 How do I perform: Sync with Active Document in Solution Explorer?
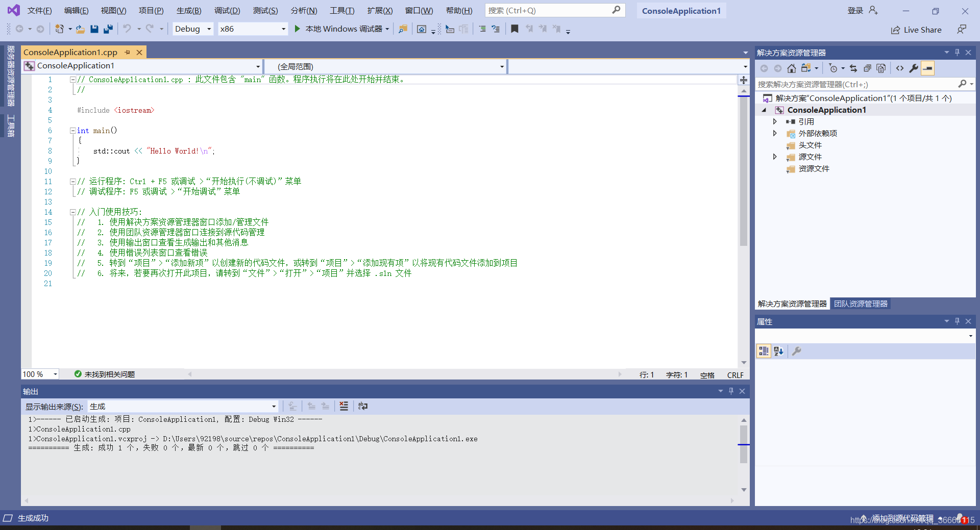pos(853,68)
